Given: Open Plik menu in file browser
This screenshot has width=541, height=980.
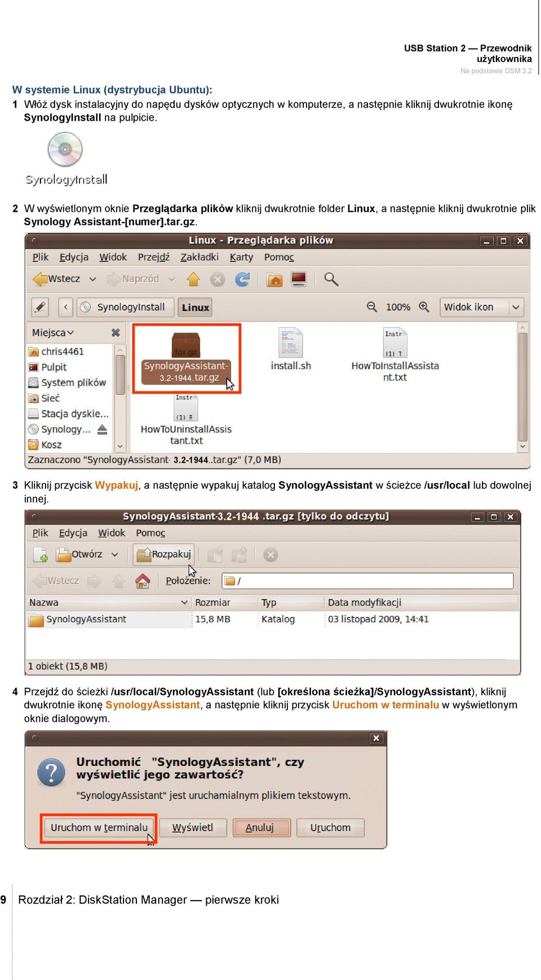Looking at the screenshot, I should click(40, 257).
